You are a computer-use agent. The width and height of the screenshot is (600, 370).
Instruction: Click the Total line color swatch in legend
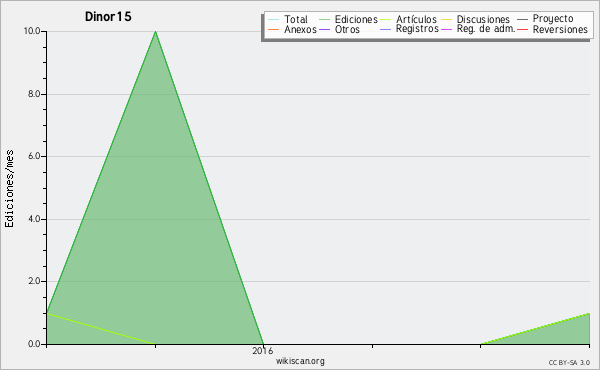click(274, 20)
